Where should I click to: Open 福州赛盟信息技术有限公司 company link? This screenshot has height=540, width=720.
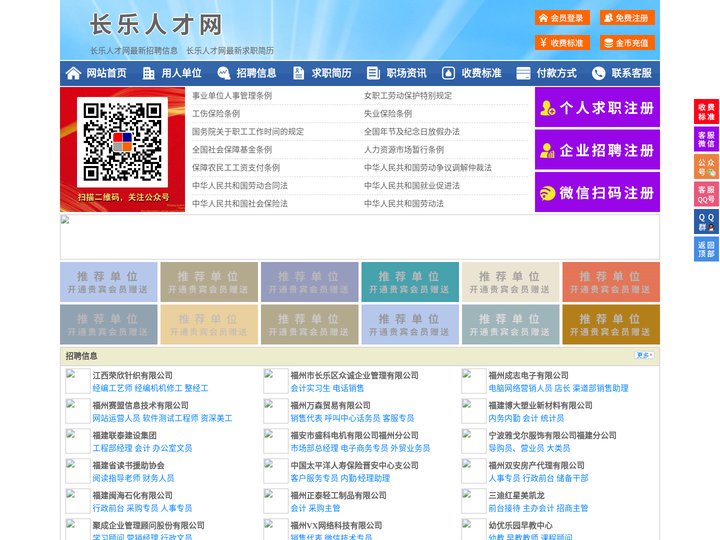[x=141, y=405]
